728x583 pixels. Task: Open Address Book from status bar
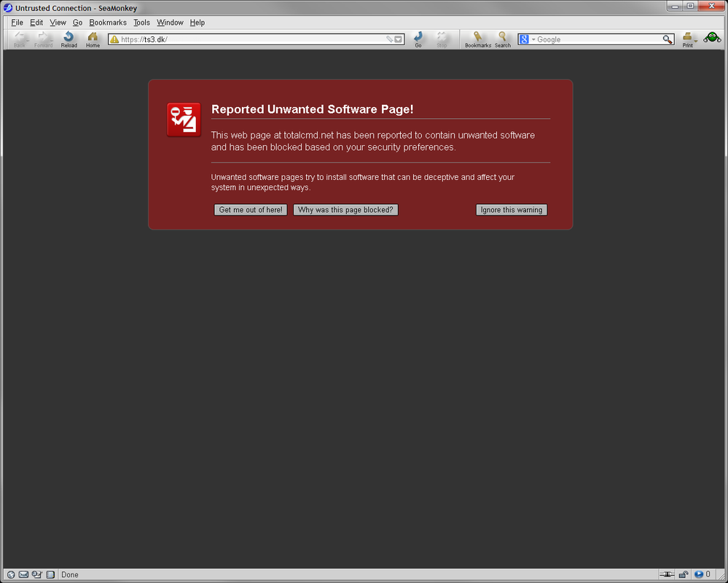[50, 575]
